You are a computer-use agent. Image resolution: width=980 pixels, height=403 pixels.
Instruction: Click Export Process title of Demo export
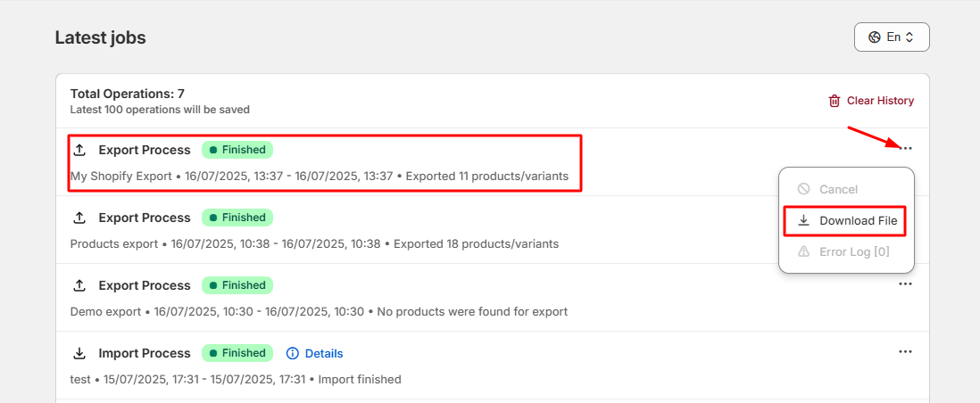(x=145, y=285)
